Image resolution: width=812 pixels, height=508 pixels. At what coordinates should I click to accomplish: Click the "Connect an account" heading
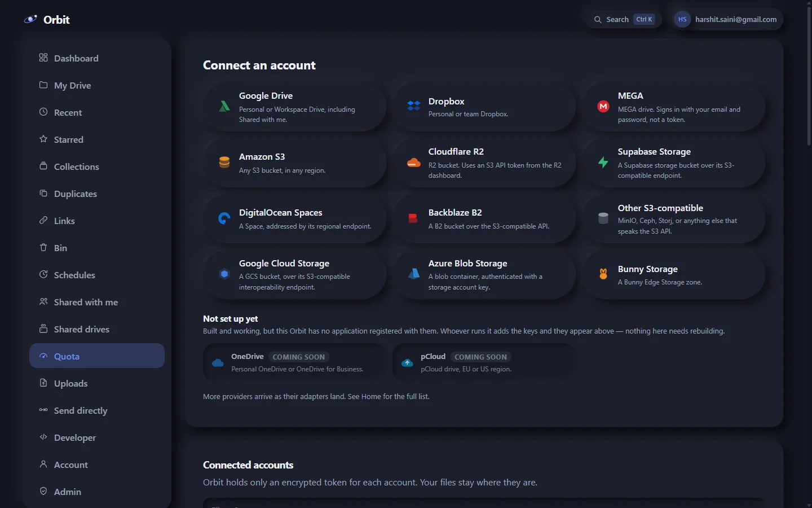[259, 65]
